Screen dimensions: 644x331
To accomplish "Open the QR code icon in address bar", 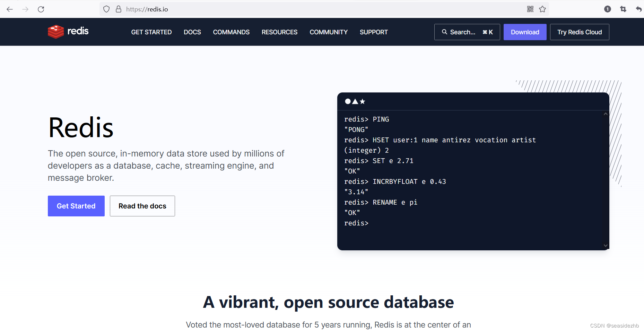I will [530, 9].
